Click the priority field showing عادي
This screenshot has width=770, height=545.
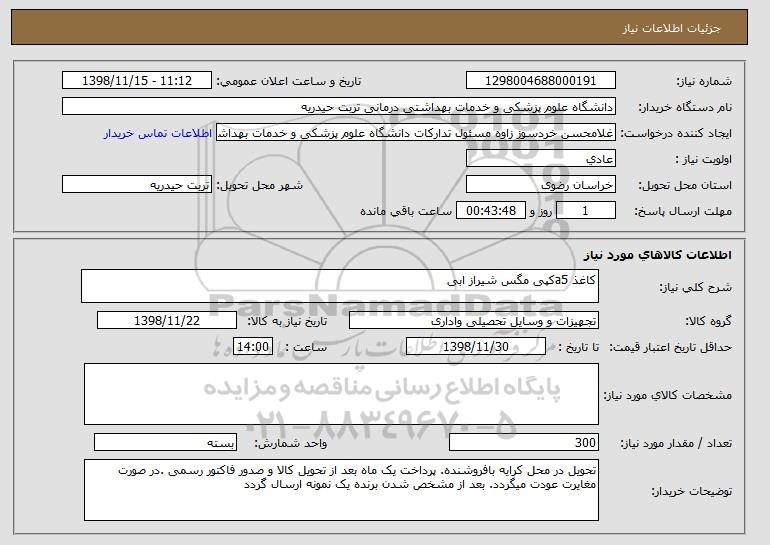(541, 159)
